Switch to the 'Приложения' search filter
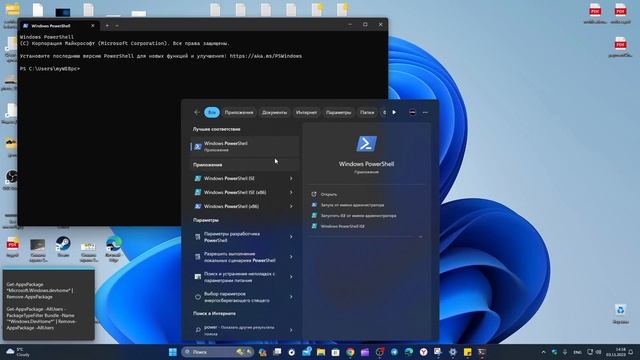 point(239,112)
